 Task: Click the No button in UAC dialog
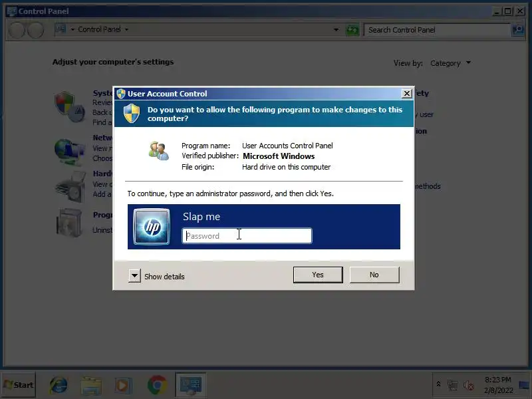point(374,275)
